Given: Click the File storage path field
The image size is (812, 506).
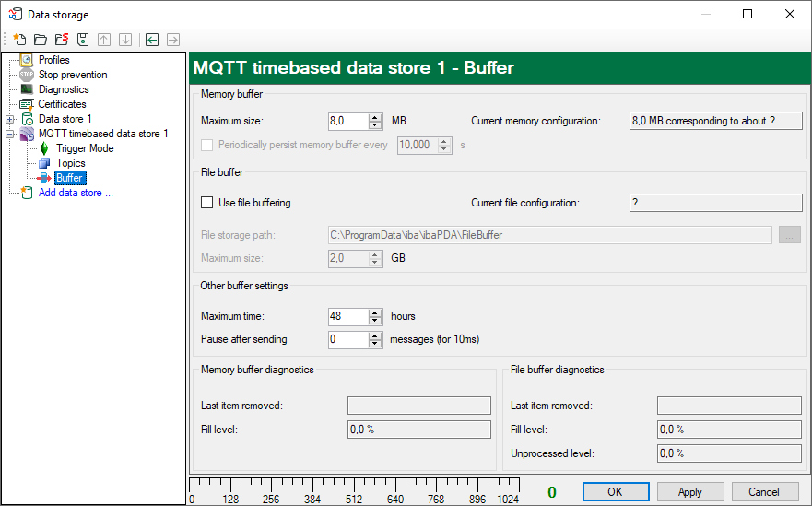Looking at the screenshot, I should [x=550, y=235].
